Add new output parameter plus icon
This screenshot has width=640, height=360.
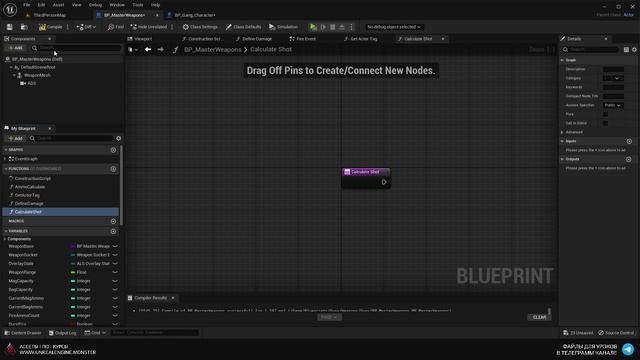pyautogui.click(x=629, y=159)
